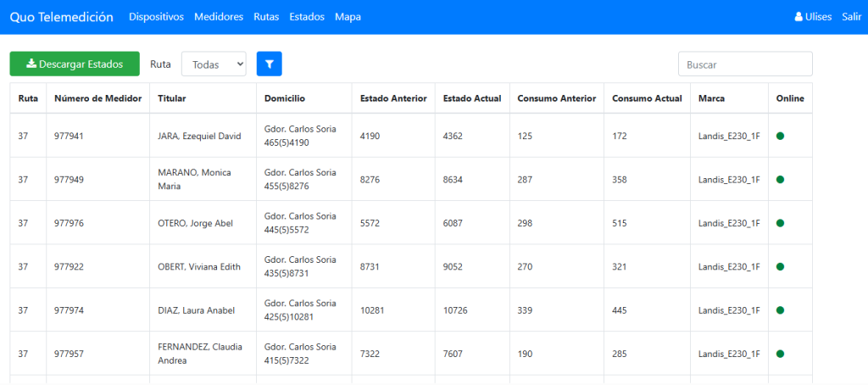Open the Mapa view
The height and width of the screenshot is (385, 868).
tap(348, 17)
